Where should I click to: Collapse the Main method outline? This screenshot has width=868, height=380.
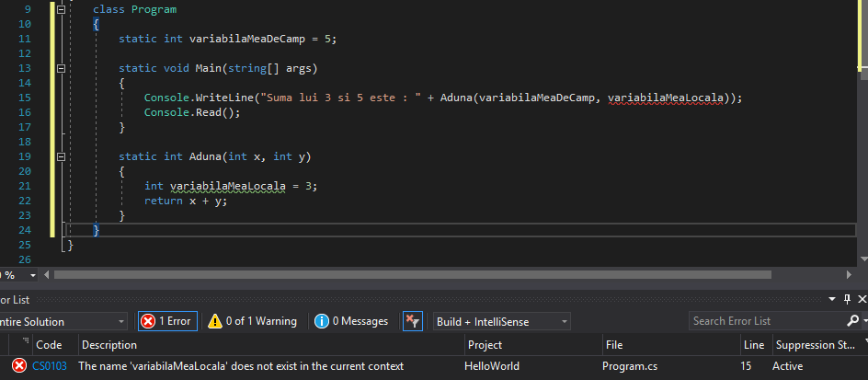tap(62, 68)
